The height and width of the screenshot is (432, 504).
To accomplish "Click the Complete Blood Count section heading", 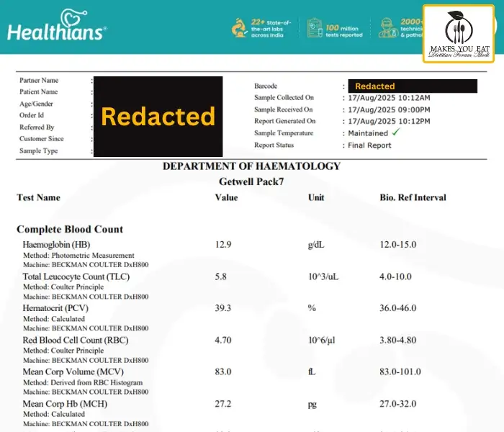I will (70, 229).
